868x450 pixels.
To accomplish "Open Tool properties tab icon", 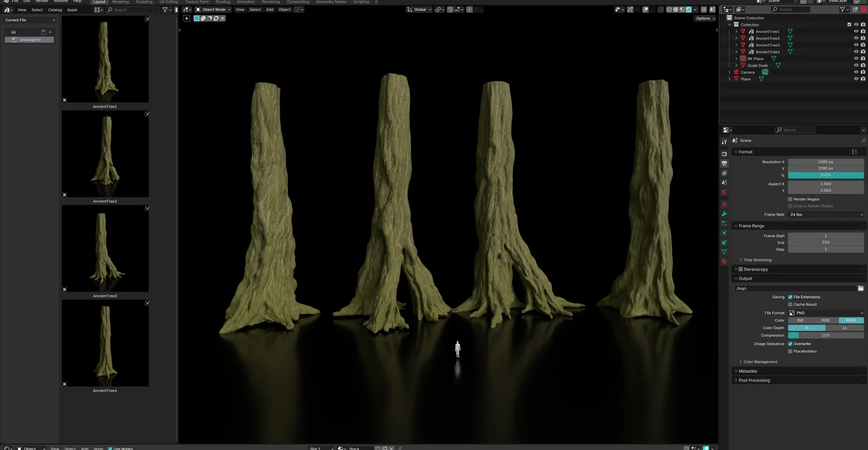I will [724, 142].
